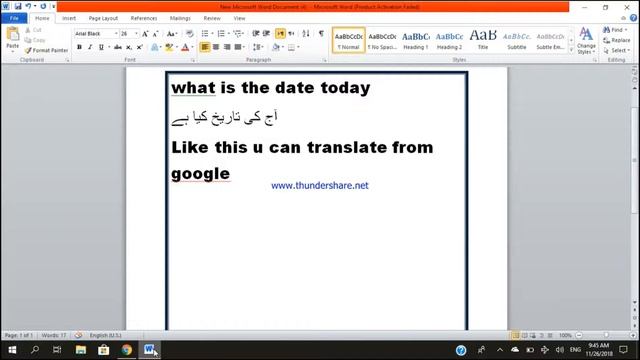Open the Borders dropdown arrow
This screenshot has width=640, height=360.
click(x=299, y=47)
